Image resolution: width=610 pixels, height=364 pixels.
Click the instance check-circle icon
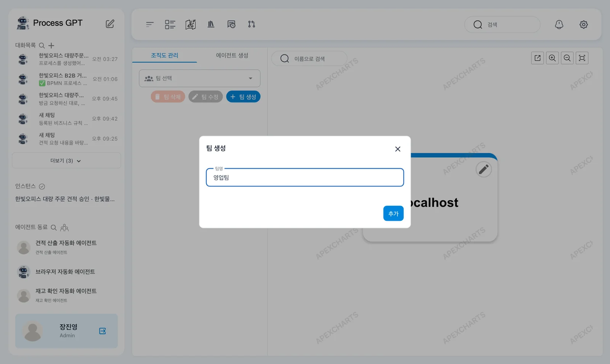click(x=42, y=186)
